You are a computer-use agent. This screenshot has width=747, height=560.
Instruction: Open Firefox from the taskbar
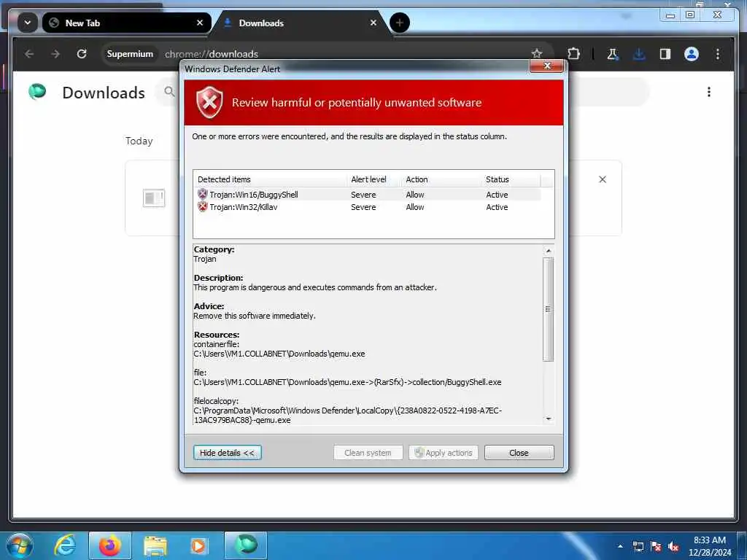(109, 545)
